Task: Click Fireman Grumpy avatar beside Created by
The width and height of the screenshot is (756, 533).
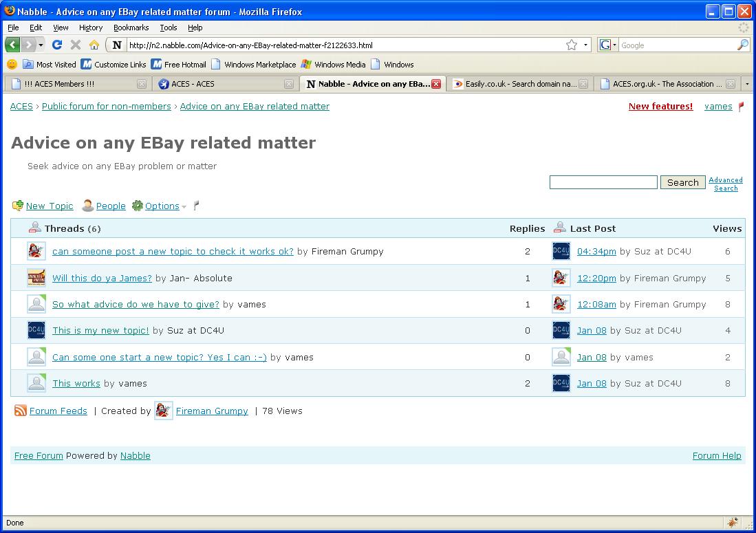Action: point(163,411)
